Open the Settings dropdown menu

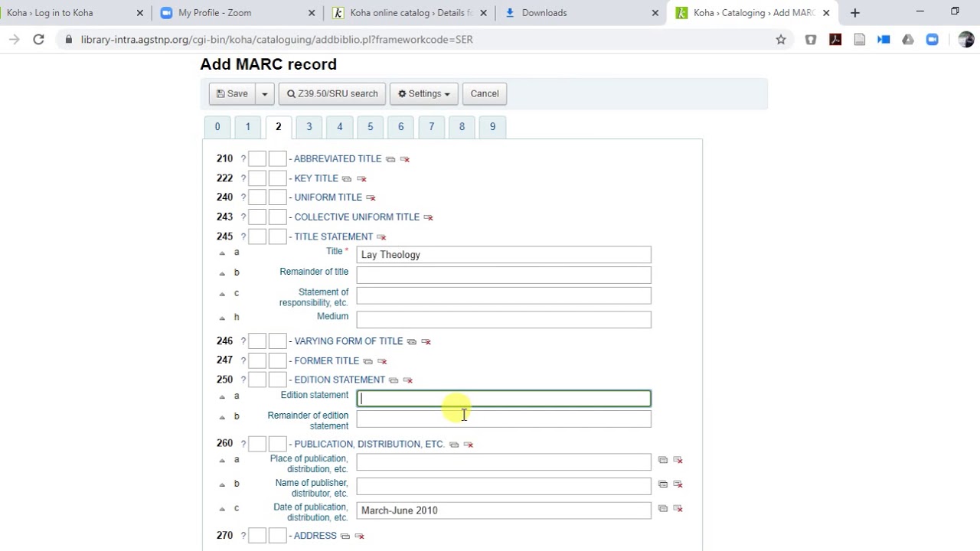tap(424, 94)
